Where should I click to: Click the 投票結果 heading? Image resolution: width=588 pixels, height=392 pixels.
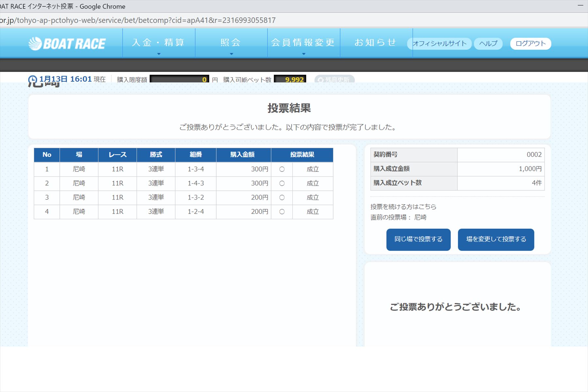tap(289, 108)
